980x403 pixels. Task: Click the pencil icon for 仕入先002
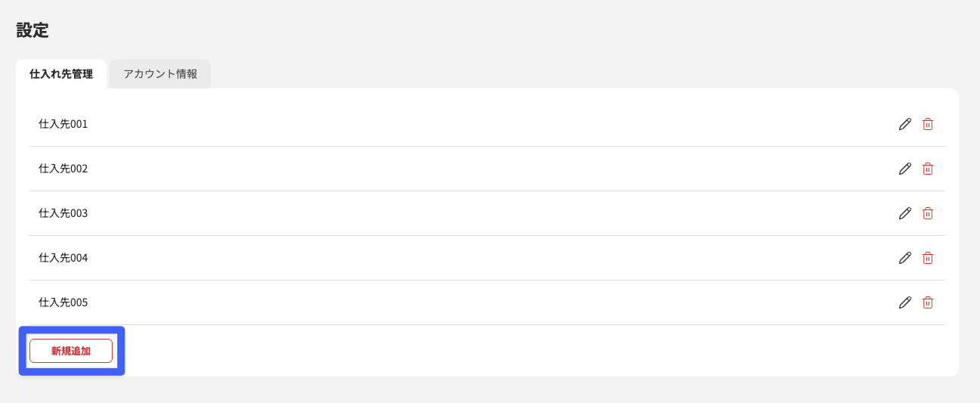tap(904, 169)
